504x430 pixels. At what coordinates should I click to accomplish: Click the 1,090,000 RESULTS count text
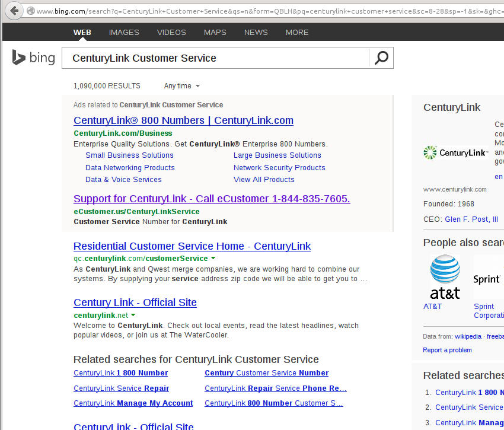point(107,86)
